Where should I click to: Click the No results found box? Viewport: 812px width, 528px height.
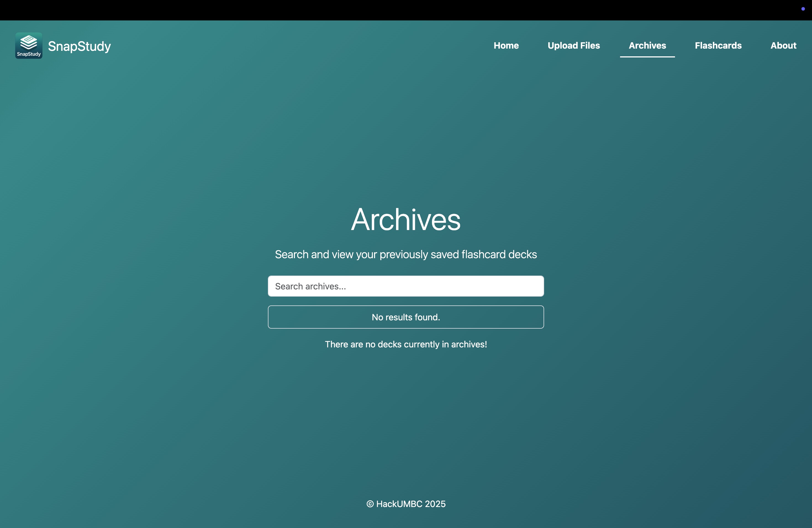[x=406, y=317]
